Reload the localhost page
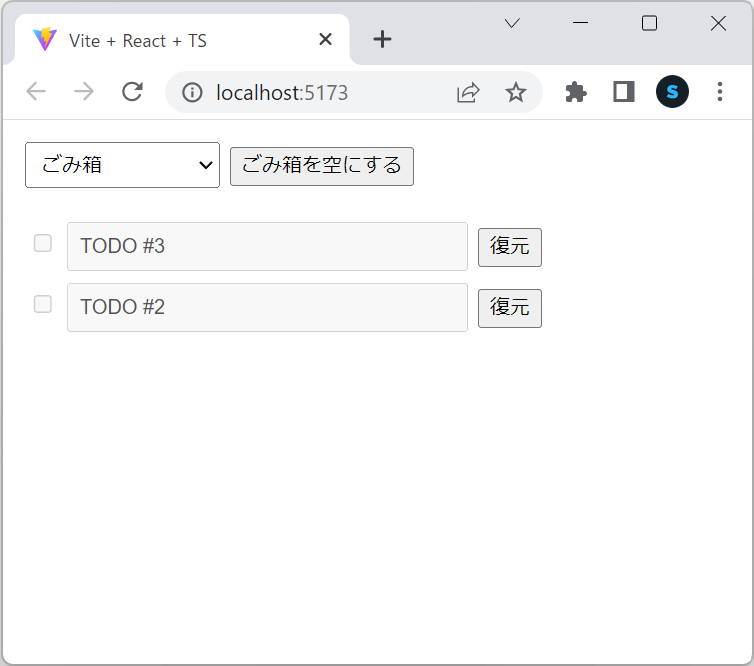This screenshot has width=754, height=666. coord(132,91)
